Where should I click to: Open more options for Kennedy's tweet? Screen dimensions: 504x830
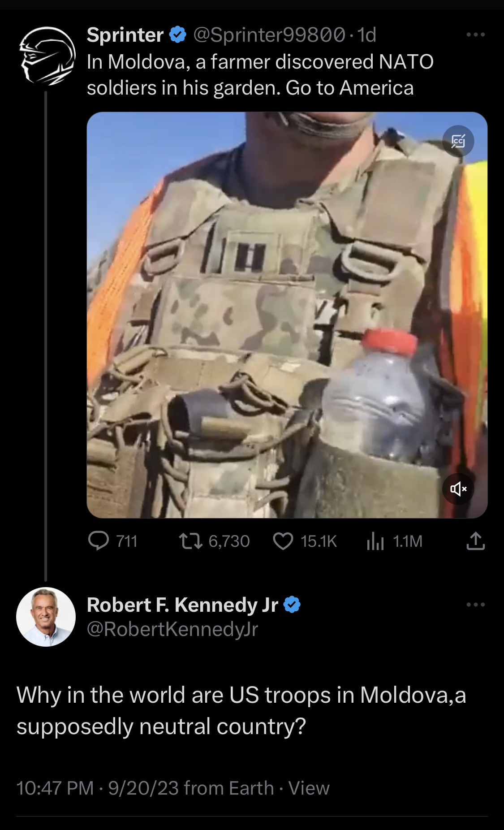(475, 605)
